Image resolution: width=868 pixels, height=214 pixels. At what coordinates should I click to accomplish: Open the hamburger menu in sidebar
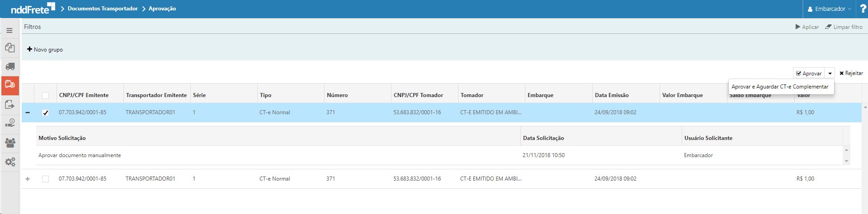(x=9, y=31)
